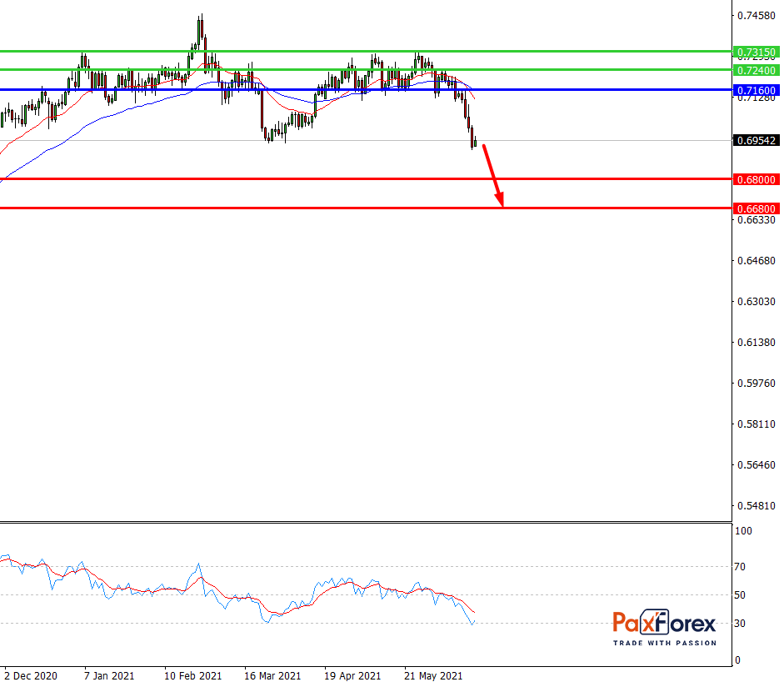
Task: Click the 0.71600 blue price label
Action: pos(756,91)
